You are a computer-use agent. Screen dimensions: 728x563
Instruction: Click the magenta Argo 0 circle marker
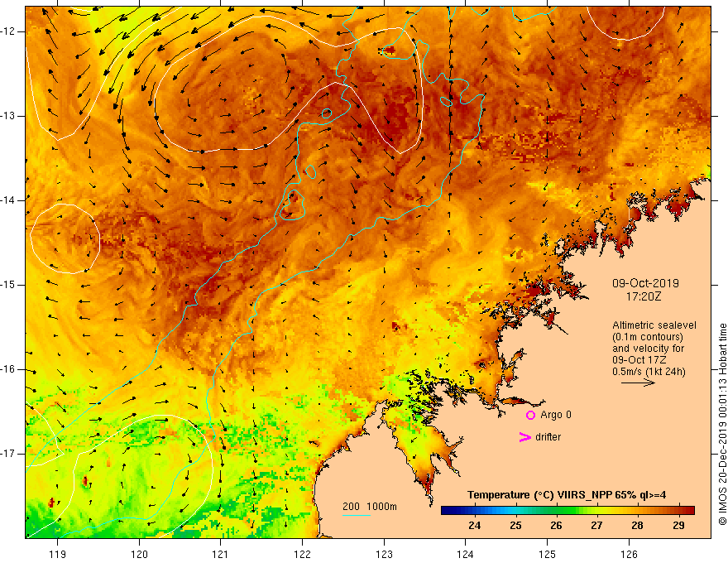[x=530, y=415]
